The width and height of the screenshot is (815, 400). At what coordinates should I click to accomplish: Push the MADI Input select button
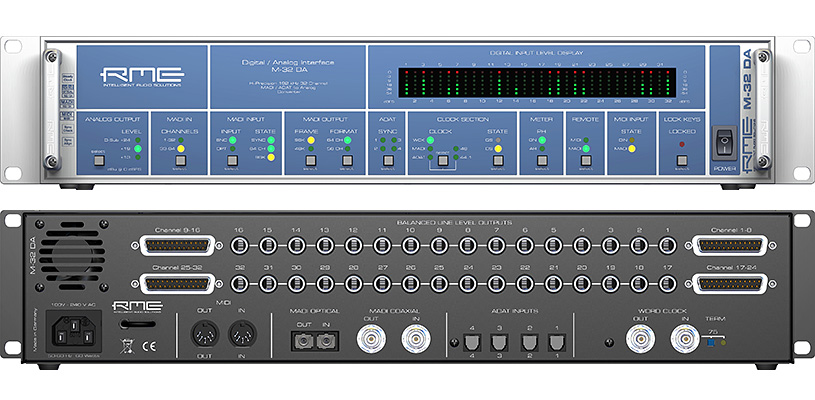231,160
